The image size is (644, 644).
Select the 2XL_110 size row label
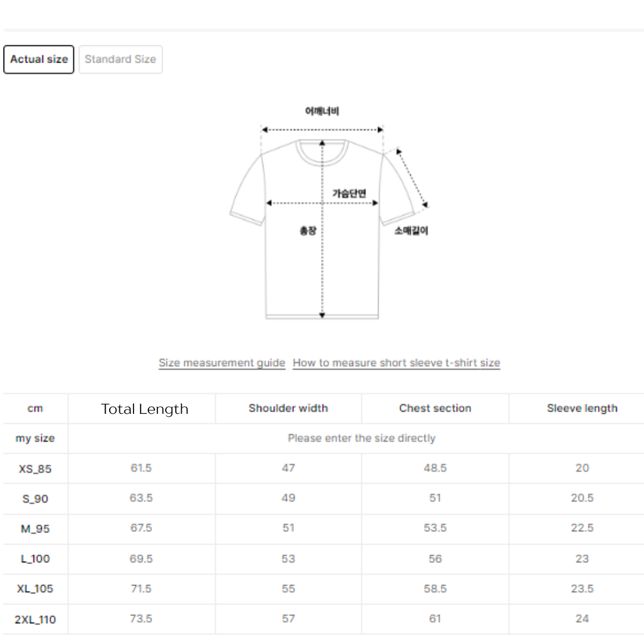coord(35,620)
